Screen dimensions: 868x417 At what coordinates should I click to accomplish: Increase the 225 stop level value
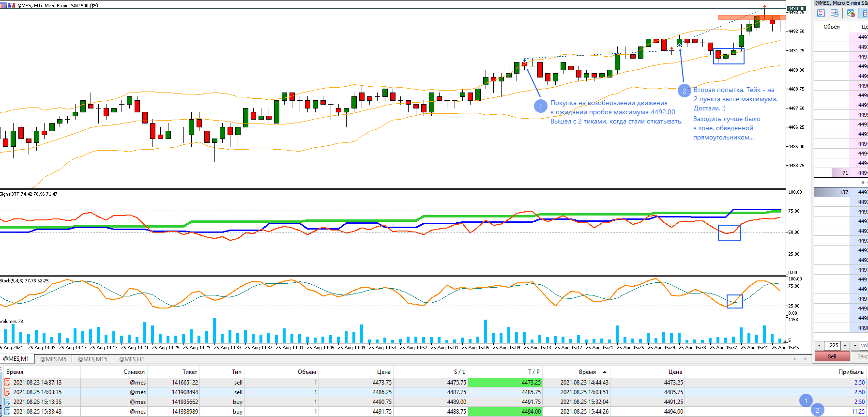[x=845, y=345]
